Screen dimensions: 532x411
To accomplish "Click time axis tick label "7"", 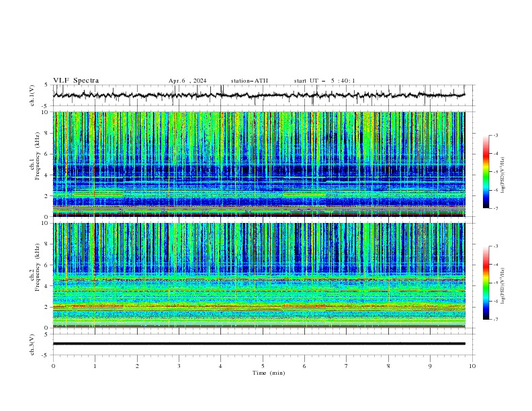I will 347,366.
